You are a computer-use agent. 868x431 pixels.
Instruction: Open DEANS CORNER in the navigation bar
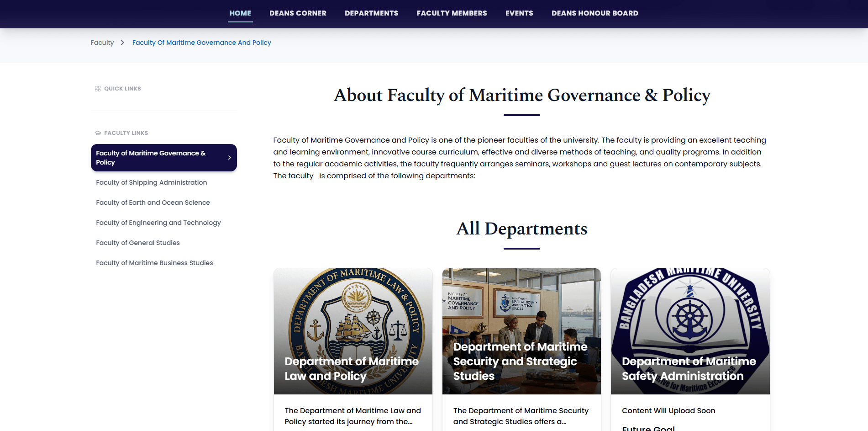tap(298, 13)
